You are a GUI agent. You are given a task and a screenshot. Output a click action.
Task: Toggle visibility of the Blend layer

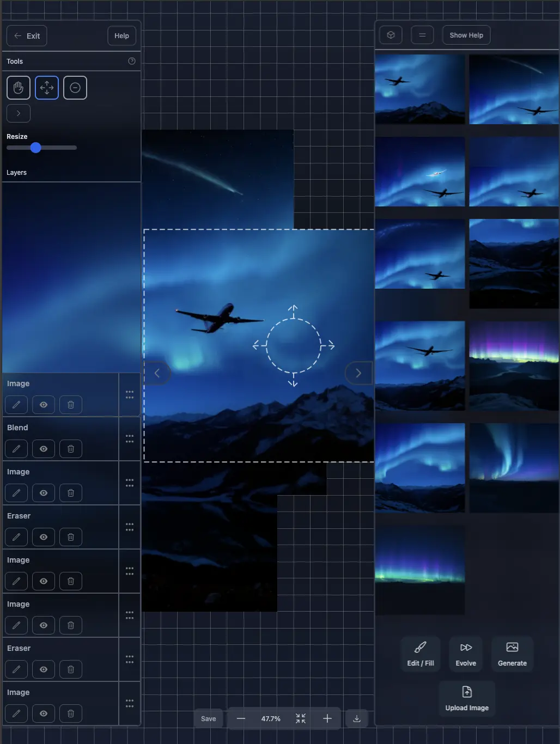(44, 449)
